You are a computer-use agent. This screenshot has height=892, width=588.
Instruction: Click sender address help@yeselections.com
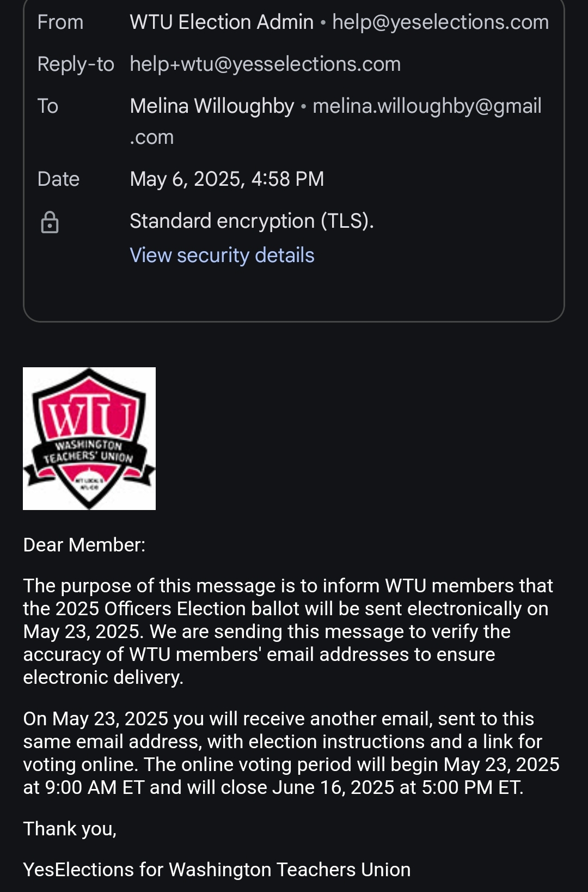click(440, 22)
